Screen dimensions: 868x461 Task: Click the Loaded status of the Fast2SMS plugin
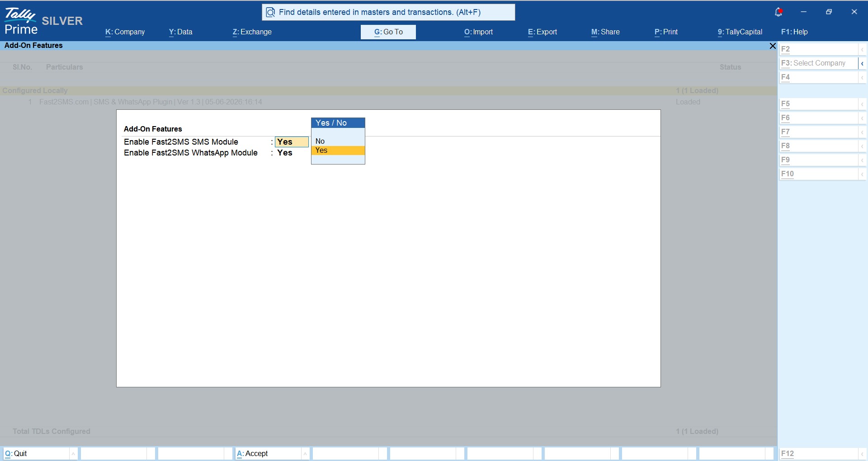(688, 102)
